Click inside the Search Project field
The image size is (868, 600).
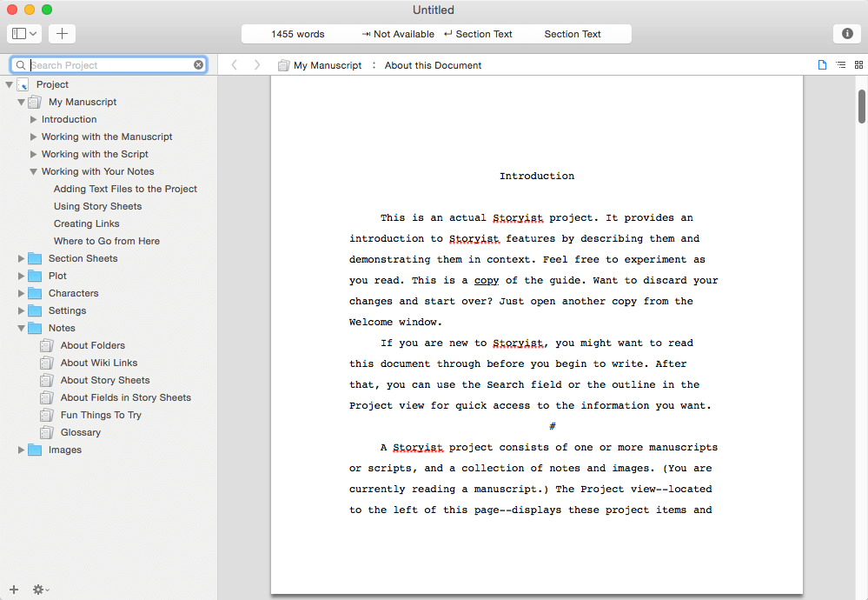coord(104,64)
